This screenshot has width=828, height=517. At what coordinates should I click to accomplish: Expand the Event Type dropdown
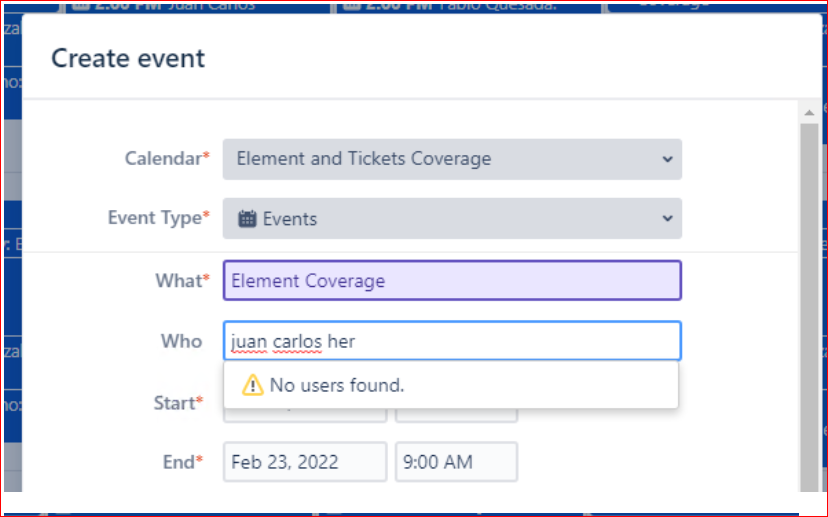[x=452, y=218]
